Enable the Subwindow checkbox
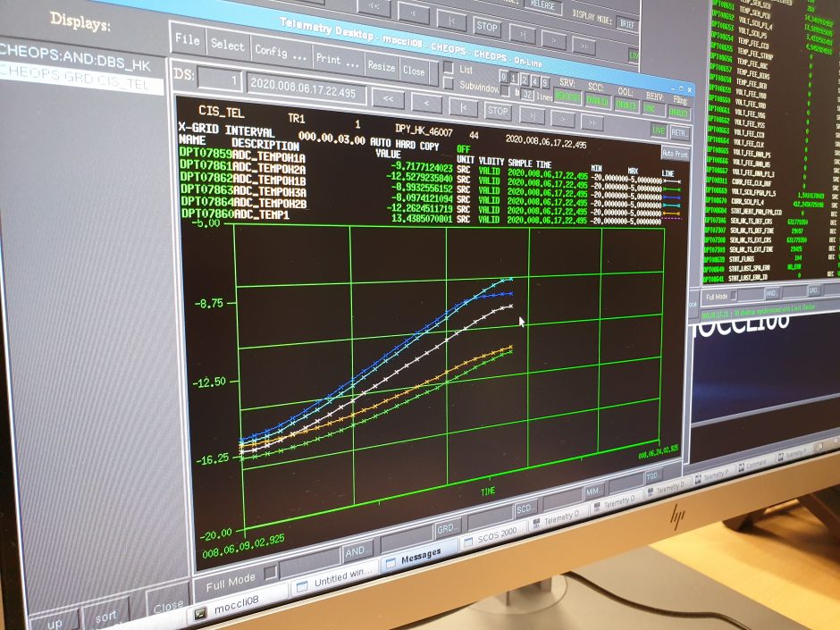840x630 pixels. (449, 83)
